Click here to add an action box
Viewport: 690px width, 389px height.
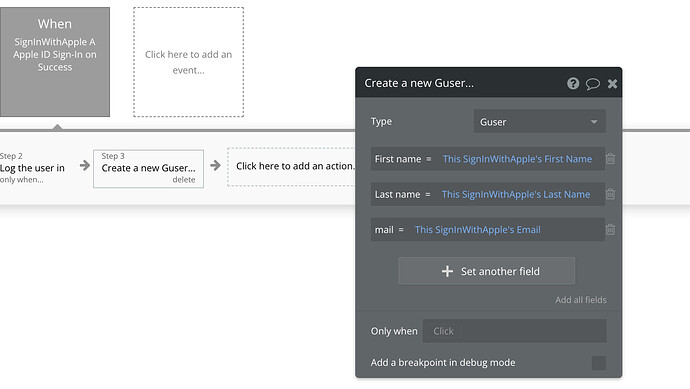click(292, 166)
